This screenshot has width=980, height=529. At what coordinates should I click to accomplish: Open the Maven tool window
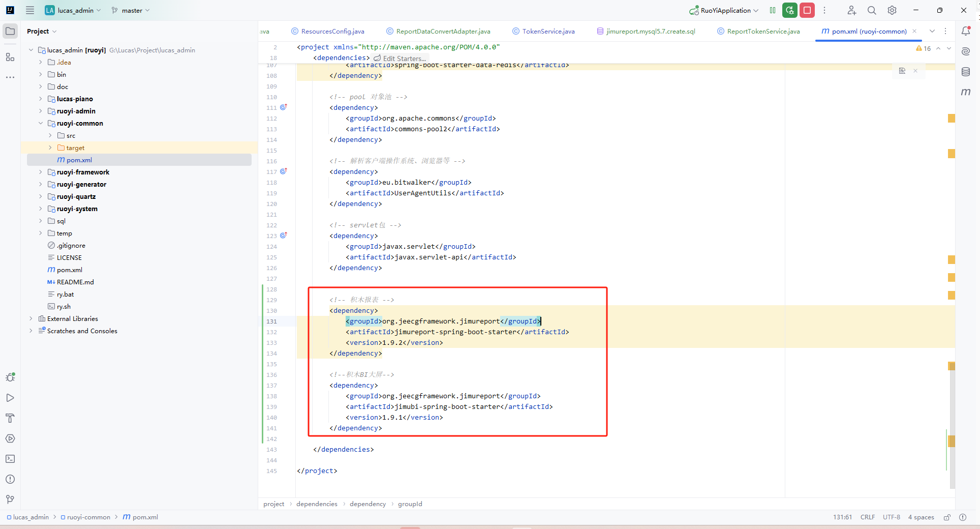(x=966, y=92)
